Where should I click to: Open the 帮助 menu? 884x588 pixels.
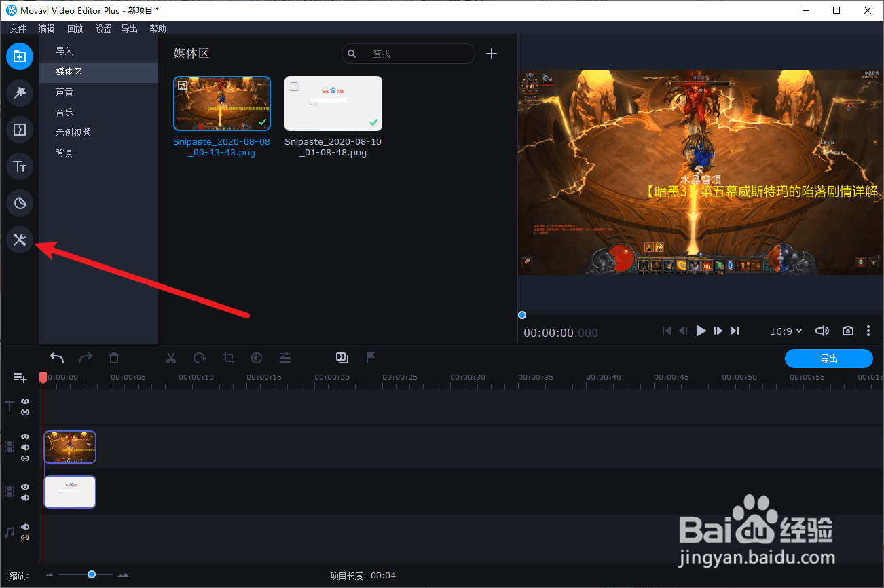(158, 29)
